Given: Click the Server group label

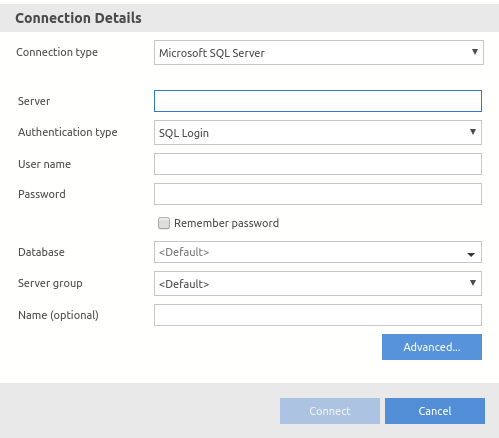Looking at the screenshot, I should pos(50,283).
